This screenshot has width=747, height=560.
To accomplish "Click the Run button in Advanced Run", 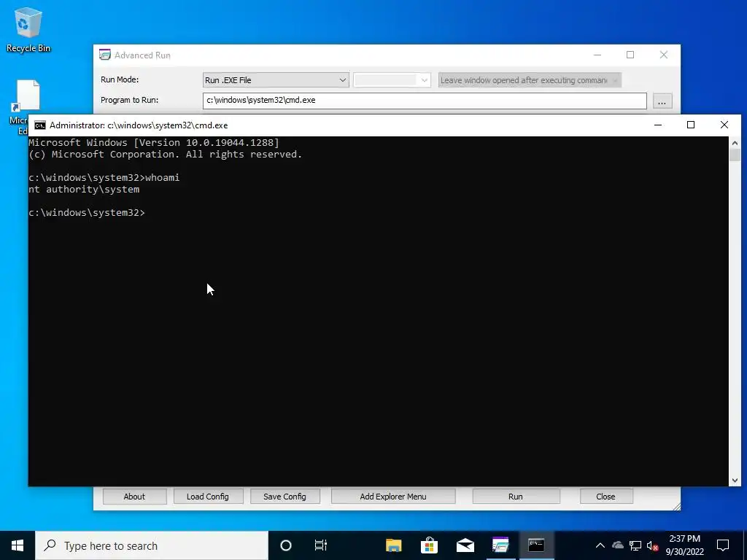I will pos(516,496).
